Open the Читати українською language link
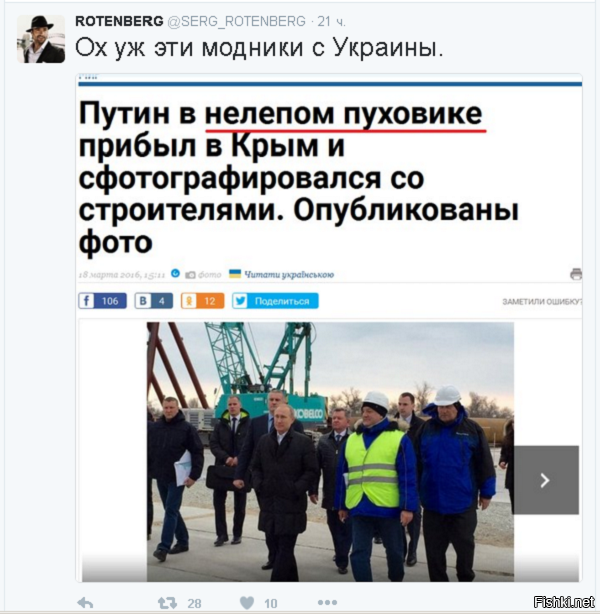This screenshot has height=614, width=600. click(289, 274)
